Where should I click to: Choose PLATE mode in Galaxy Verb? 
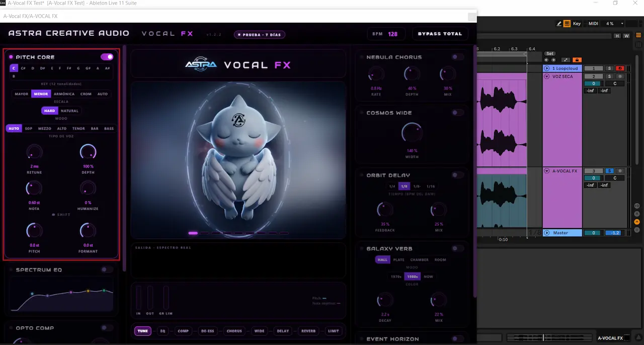click(398, 260)
